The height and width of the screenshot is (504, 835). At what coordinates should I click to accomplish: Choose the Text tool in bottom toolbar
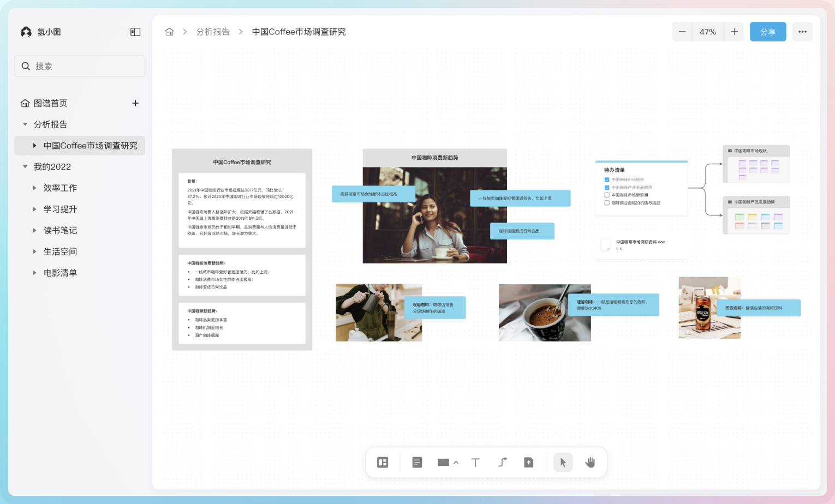coord(475,463)
